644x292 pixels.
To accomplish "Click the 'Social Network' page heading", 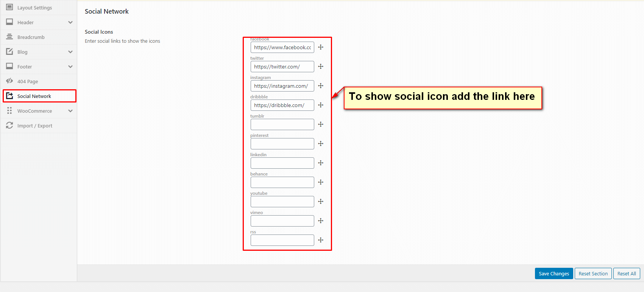I will [107, 11].
